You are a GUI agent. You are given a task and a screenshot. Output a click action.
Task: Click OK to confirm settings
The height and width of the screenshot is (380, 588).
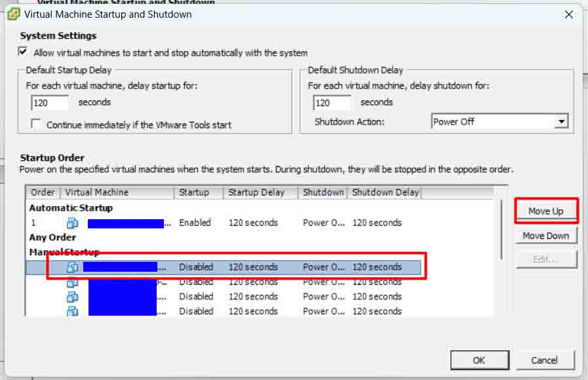pyautogui.click(x=479, y=360)
